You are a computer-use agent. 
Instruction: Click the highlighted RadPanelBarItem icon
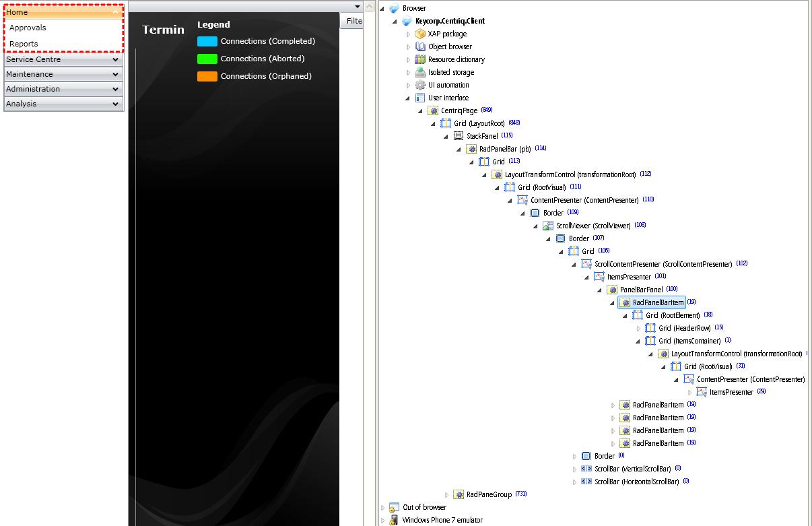point(625,302)
